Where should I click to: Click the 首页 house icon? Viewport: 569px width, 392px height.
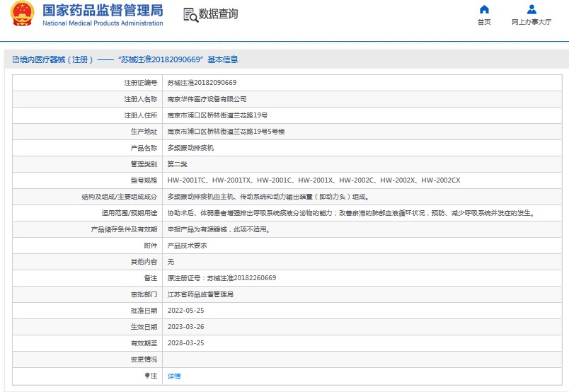[x=484, y=10]
